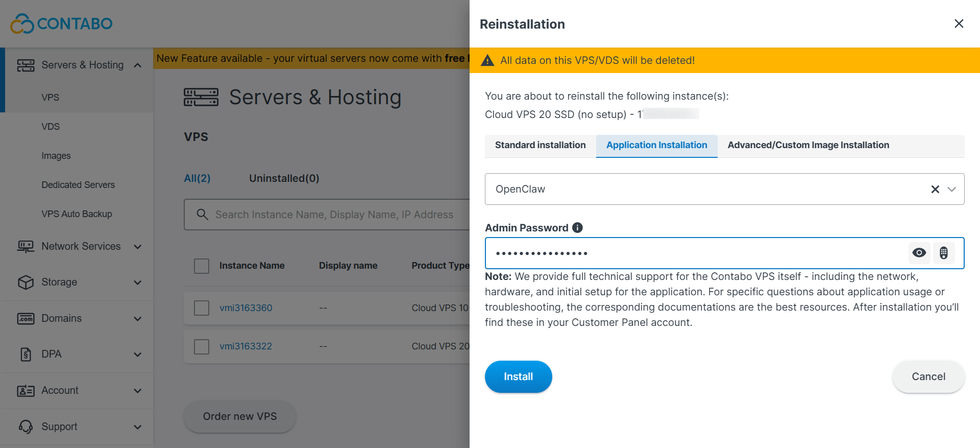Click the search magnifier icon
Screen dimensions: 980x448
(203, 215)
